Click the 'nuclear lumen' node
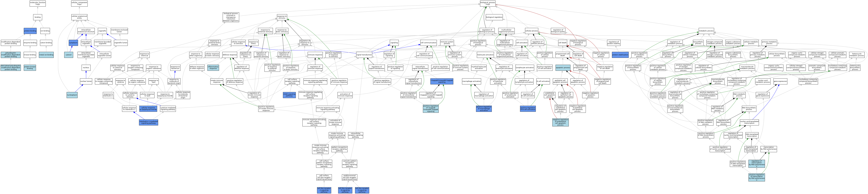 pyautogui.click(x=86, y=81)
